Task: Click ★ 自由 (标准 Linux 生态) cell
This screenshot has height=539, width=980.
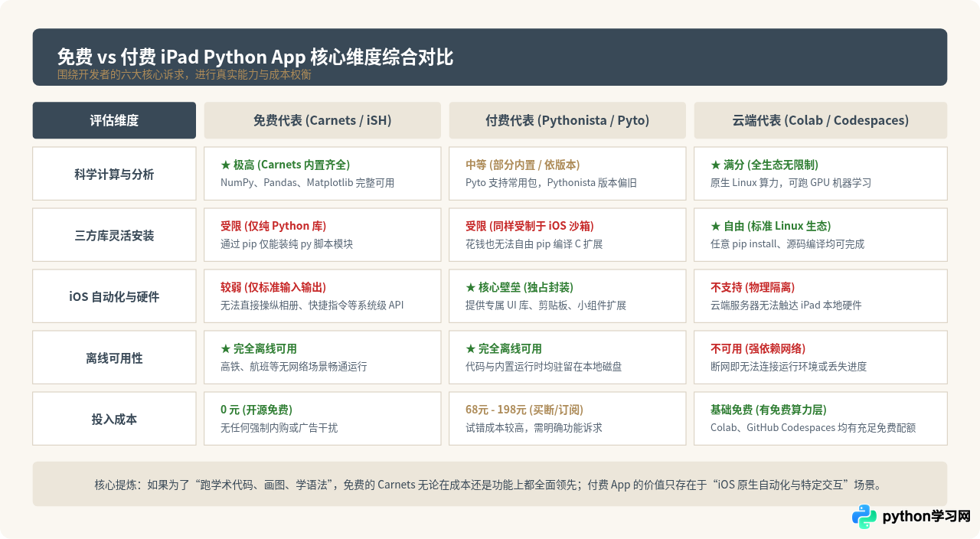Action: coord(821,235)
